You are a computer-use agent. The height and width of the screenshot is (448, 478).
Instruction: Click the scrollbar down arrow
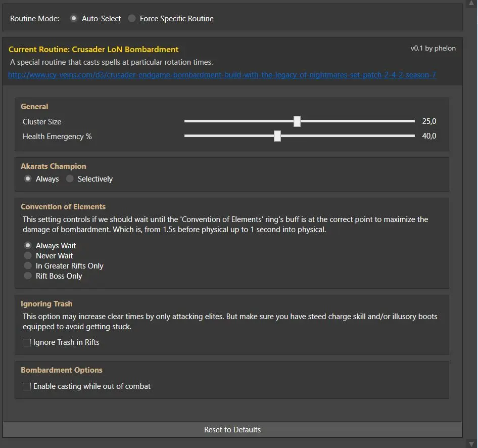471,444
